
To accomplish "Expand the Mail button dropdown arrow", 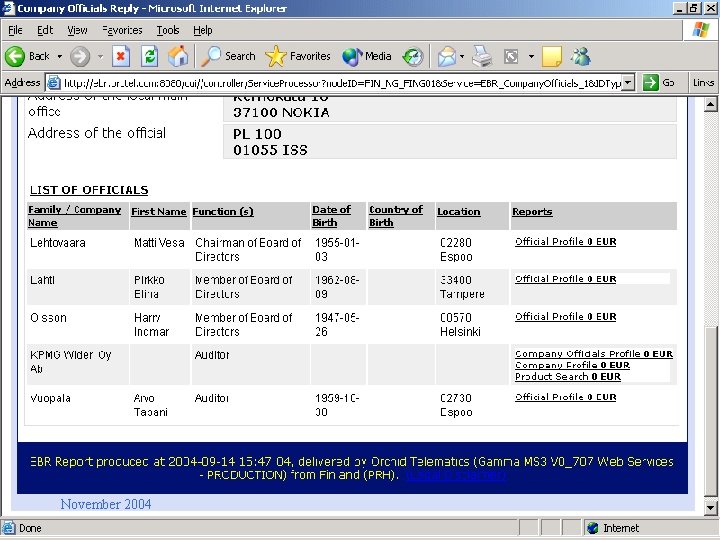I will [462, 56].
